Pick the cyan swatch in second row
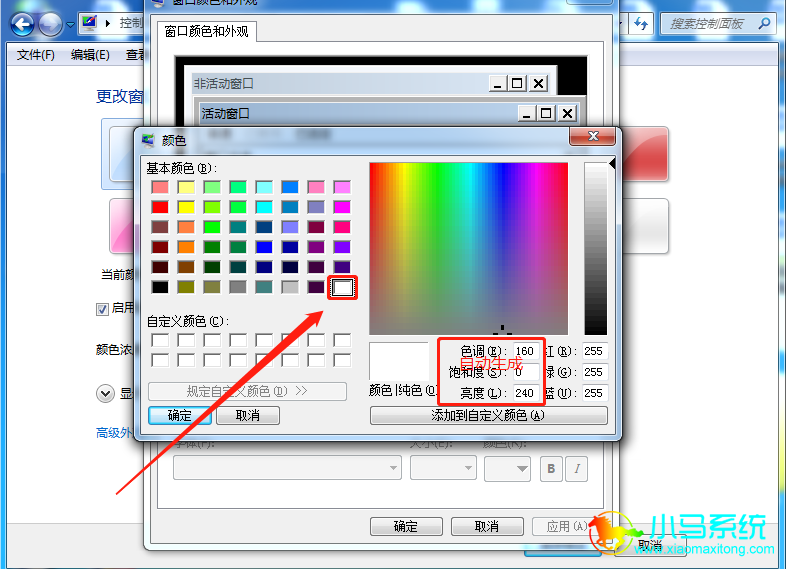The height and width of the screenshot is (569, 786). 264,207
